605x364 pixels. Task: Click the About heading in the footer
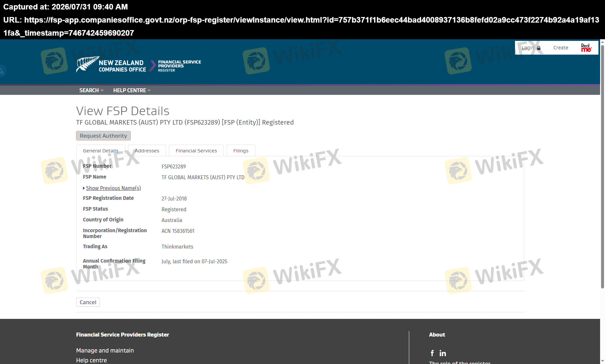point(437,335)
